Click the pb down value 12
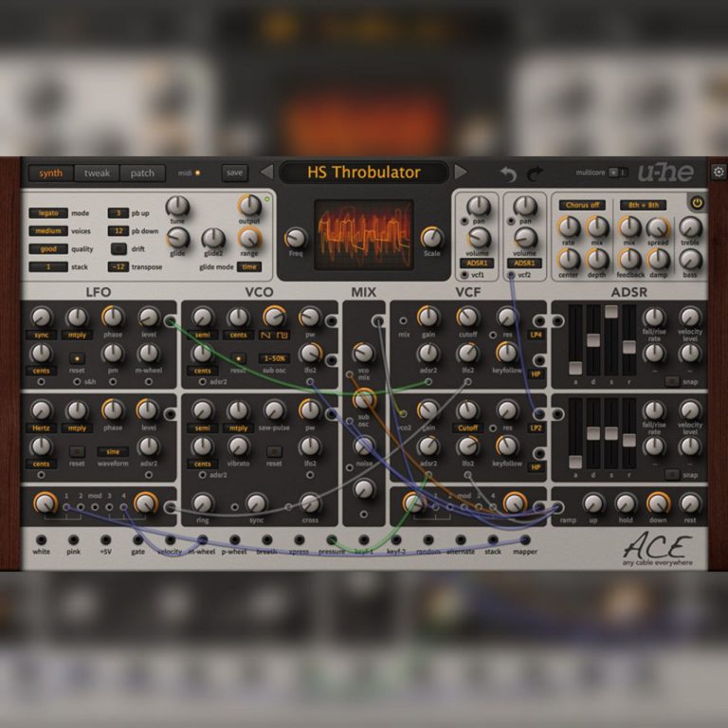This screenshot has height=728, width=728. click(x=118, y=230)
